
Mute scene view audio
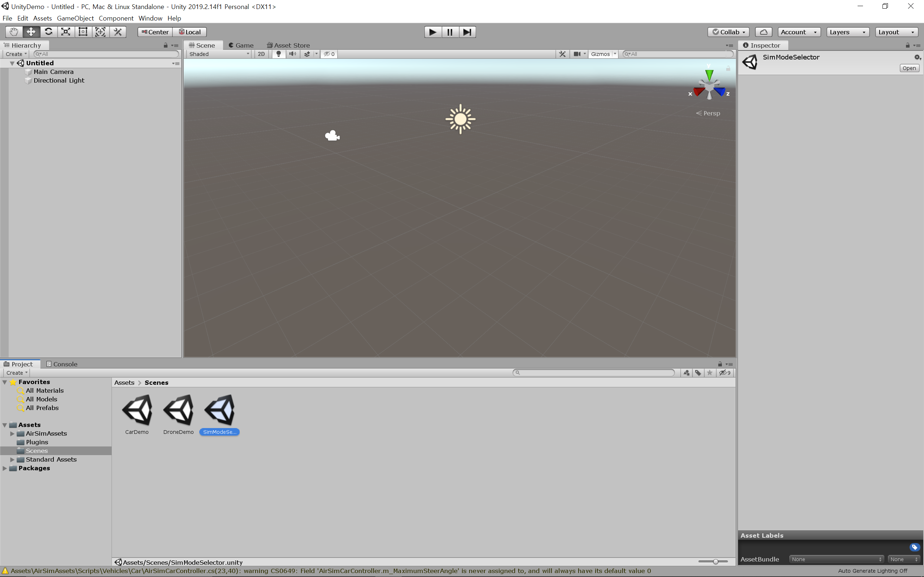coord(292,54)
